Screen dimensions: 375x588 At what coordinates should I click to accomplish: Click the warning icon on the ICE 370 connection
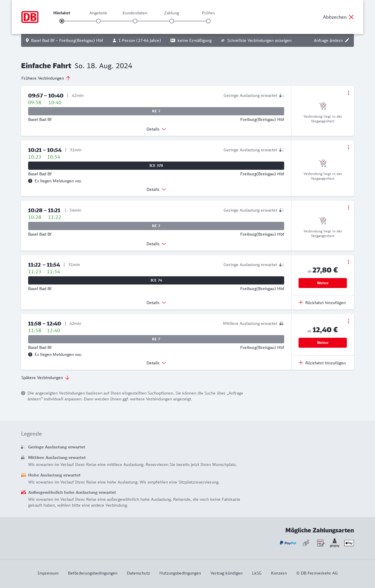(30, 181)
